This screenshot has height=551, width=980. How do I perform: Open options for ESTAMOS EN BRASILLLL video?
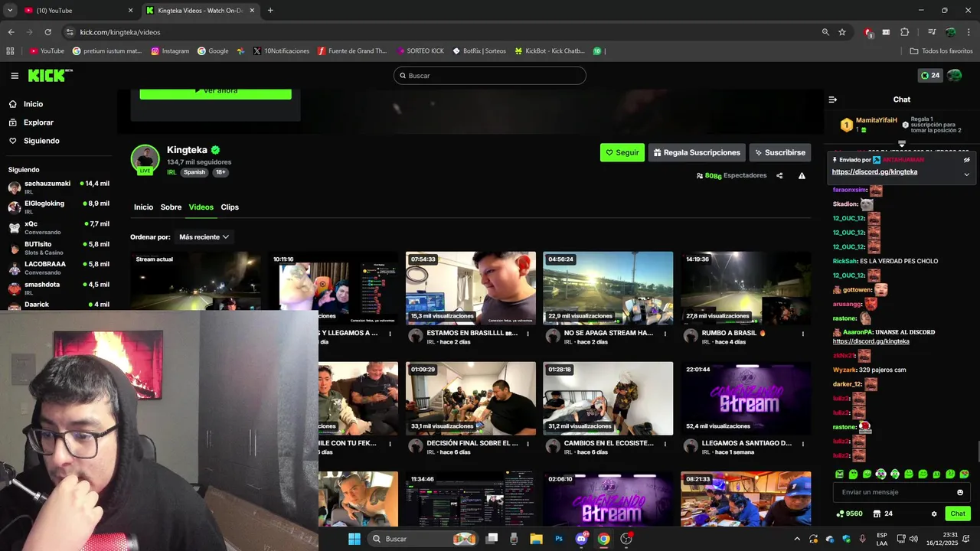click(528, 334)
